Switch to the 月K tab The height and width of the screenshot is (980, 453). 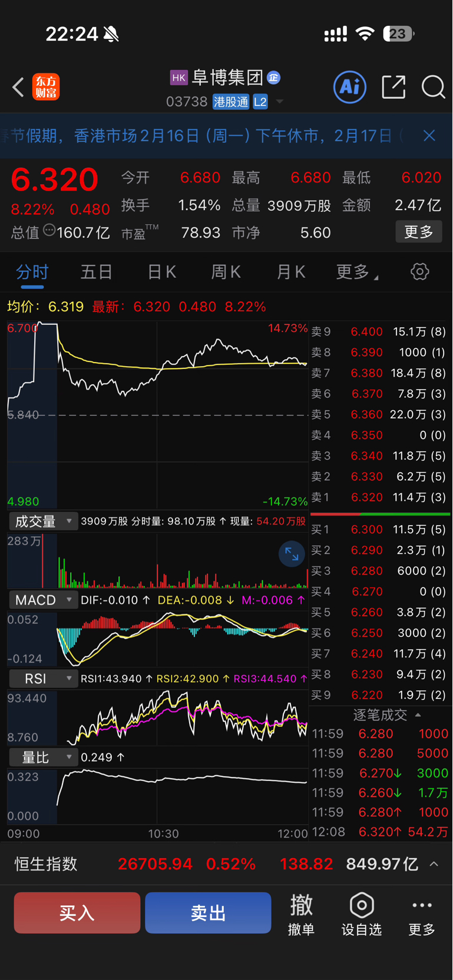pyautogui.click(x=291, y=272)
